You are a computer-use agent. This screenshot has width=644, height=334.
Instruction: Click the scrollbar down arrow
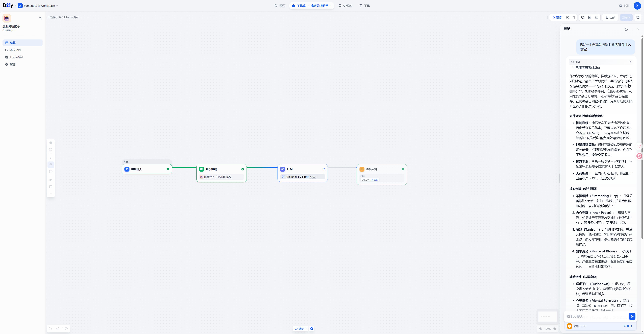pos(642,331)
